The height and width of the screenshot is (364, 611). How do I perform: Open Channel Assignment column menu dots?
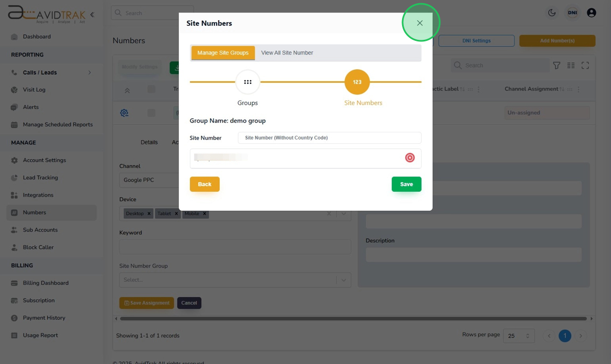pos(578,89)
